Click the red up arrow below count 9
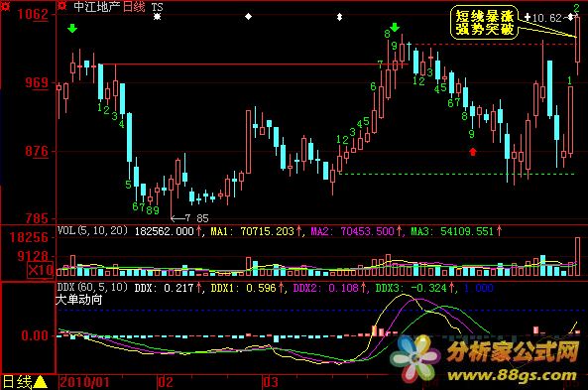588x390 pixels. coord(473,151)
